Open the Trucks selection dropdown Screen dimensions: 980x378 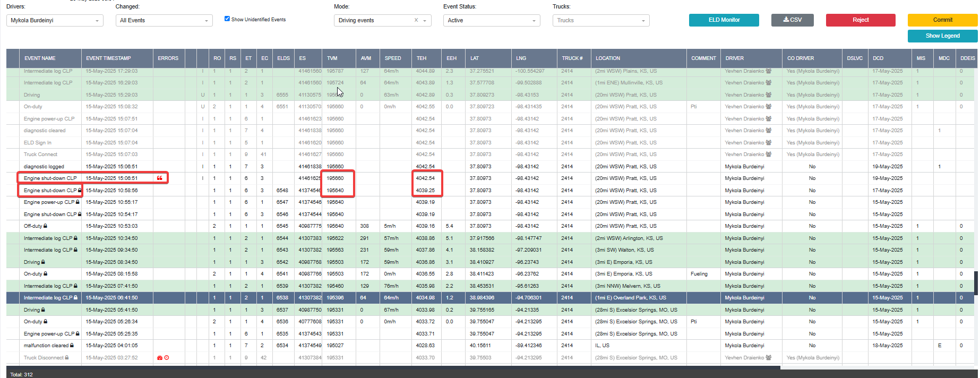[601, 20]
